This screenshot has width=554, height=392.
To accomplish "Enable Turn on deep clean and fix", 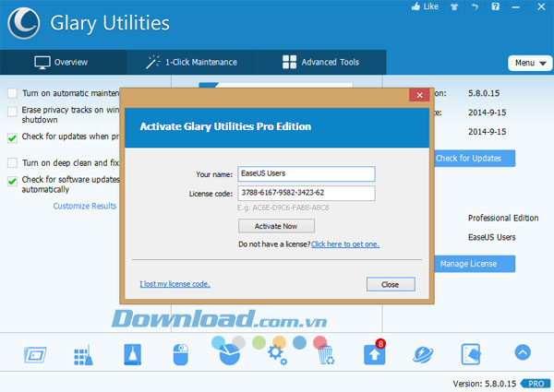I will (x=12, y=162).
